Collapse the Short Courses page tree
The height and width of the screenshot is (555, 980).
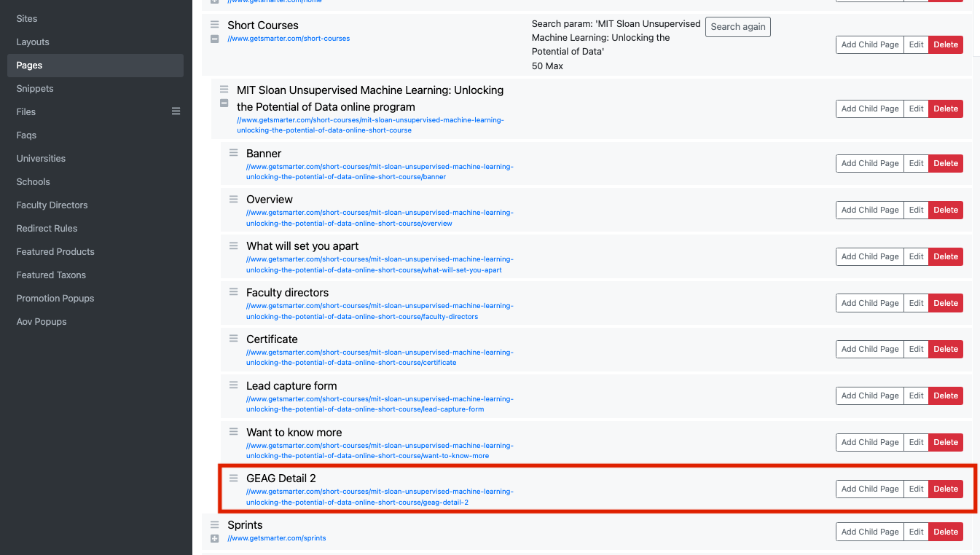click(214, 39)
